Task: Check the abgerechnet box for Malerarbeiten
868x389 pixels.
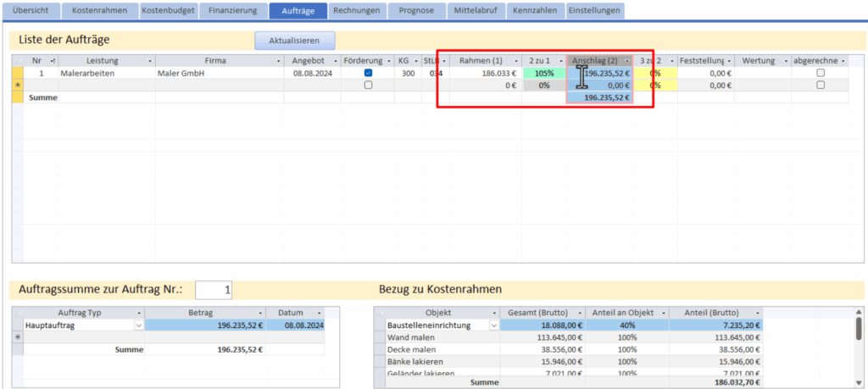Action: tap(820, 74)
